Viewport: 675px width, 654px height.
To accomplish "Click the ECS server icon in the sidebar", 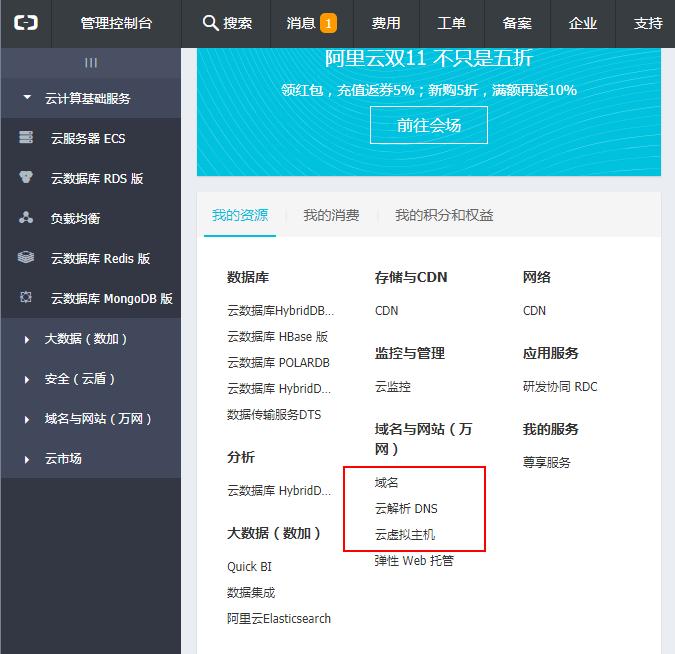I will (x=26, y=137).
